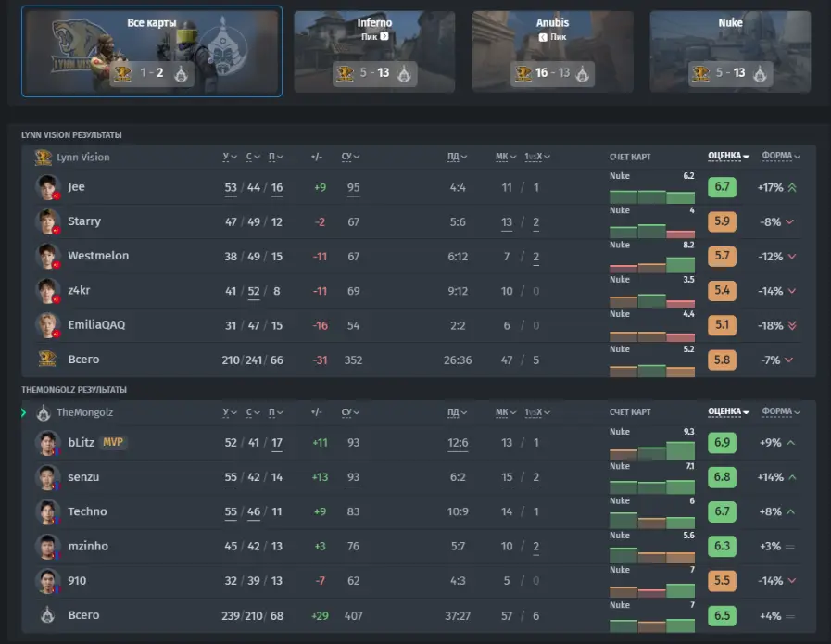Sort TheMongolz table by У column

[230, 412]
